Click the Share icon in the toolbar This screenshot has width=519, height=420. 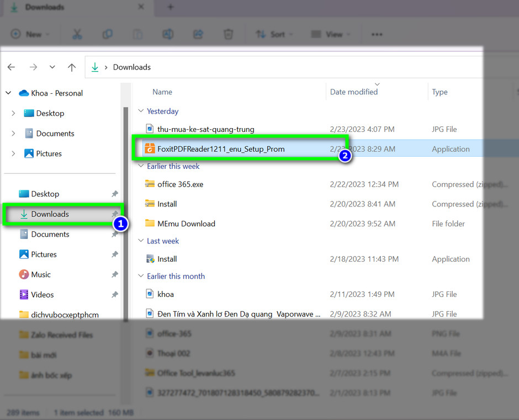(198, 34)
